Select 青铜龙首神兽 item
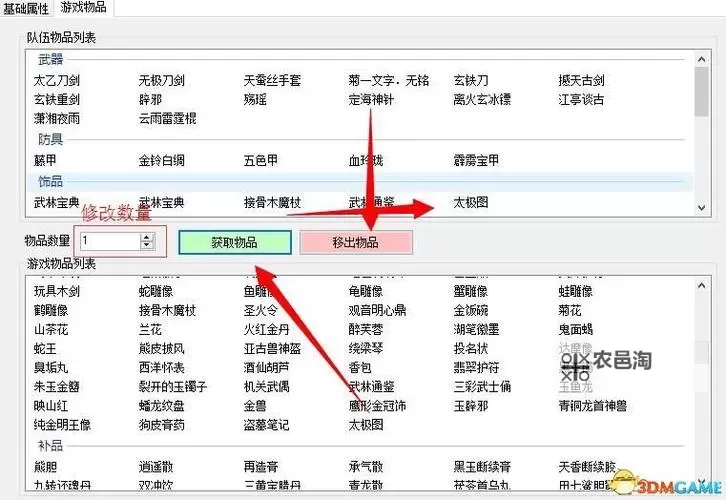726x500 pixels. [593, 406]
